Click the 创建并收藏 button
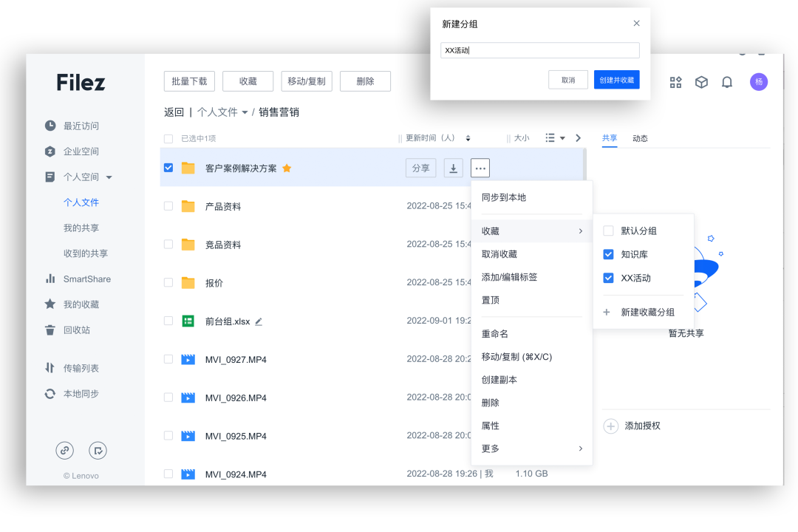The height and width of the screenshot is (532, 798). [x=616, y=80]
